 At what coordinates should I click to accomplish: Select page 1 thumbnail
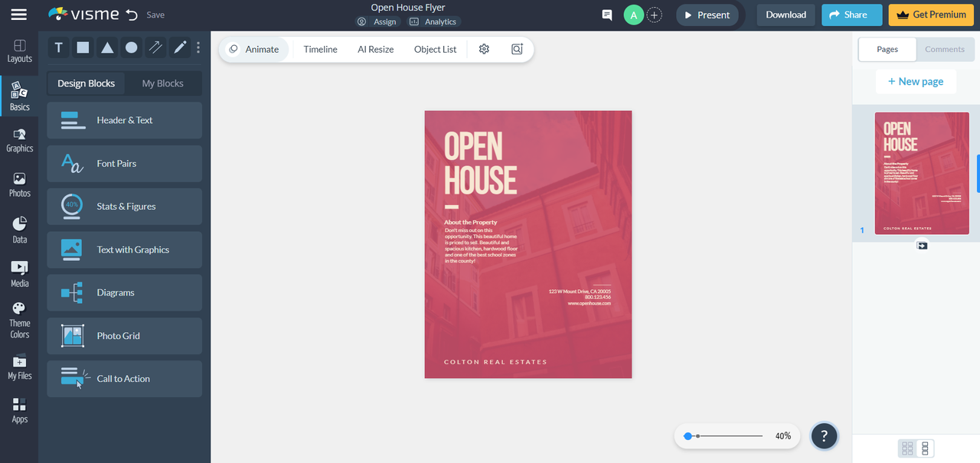(x=922, y=174)
